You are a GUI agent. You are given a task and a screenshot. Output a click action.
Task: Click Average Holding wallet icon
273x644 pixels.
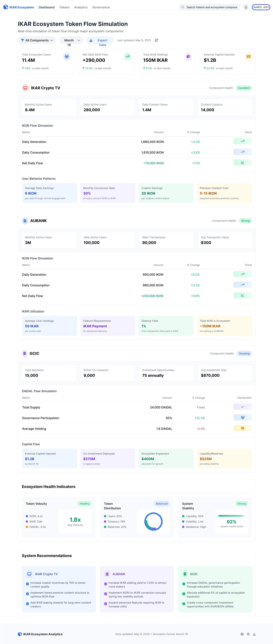(x=242, y=428)
